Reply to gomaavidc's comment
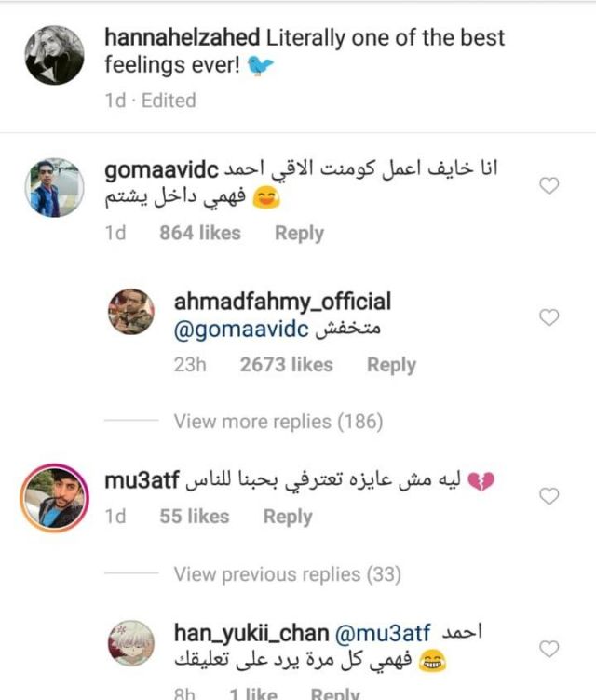Viewport: 596px width, 700px height. [x=299, y=233]
